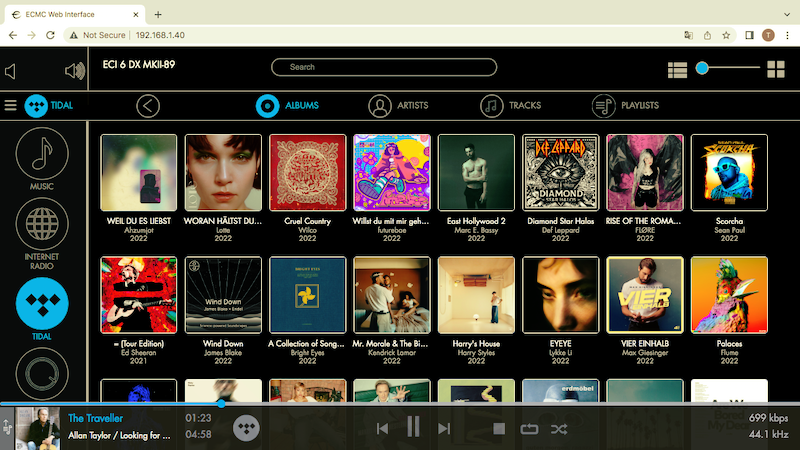This screenshot has width=800, height=450.
Task: Skip to the previous track
Action: coord(382,429)
